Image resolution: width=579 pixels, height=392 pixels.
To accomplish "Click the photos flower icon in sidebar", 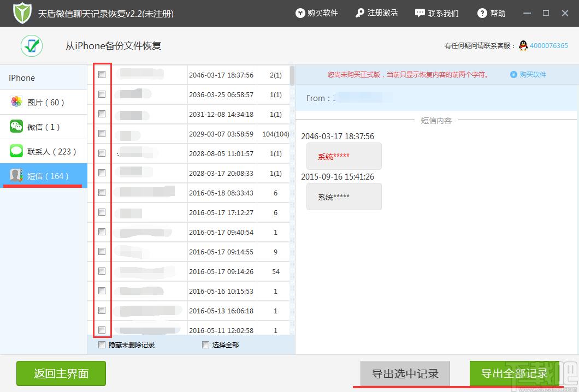I will tap(16, 102).
